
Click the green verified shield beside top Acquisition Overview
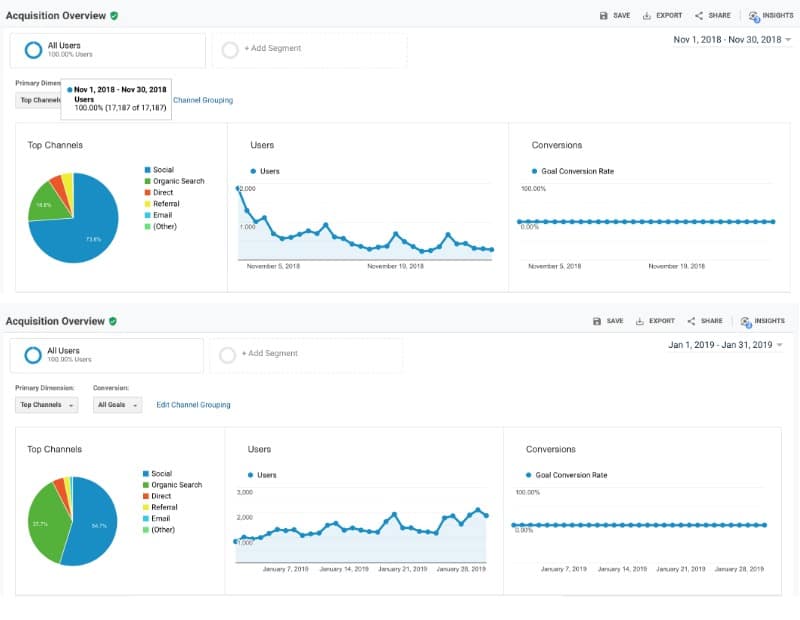[x=114, y=16]
